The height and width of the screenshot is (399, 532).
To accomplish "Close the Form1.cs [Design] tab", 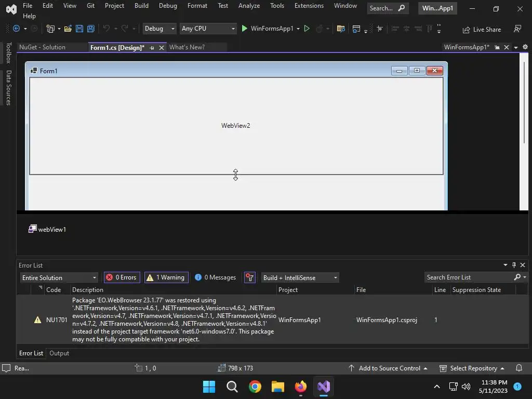I will point(162,48).
